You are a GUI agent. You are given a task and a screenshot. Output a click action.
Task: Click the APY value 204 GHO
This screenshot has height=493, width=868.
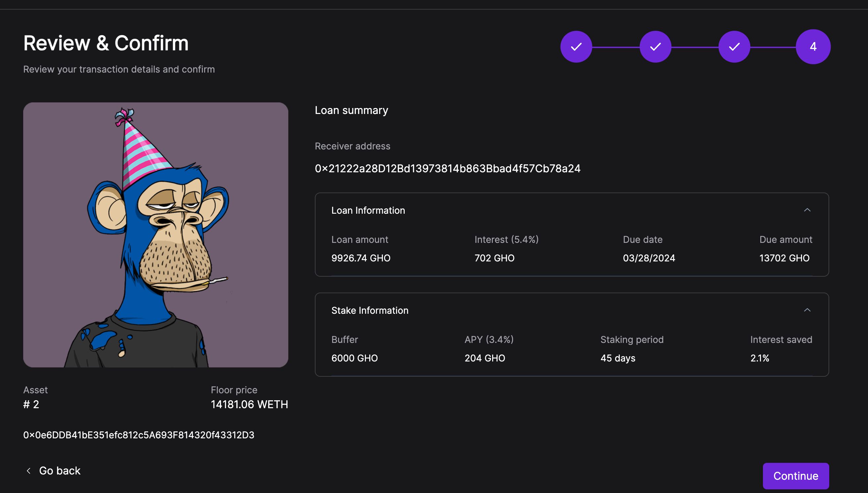click(485, 358)
